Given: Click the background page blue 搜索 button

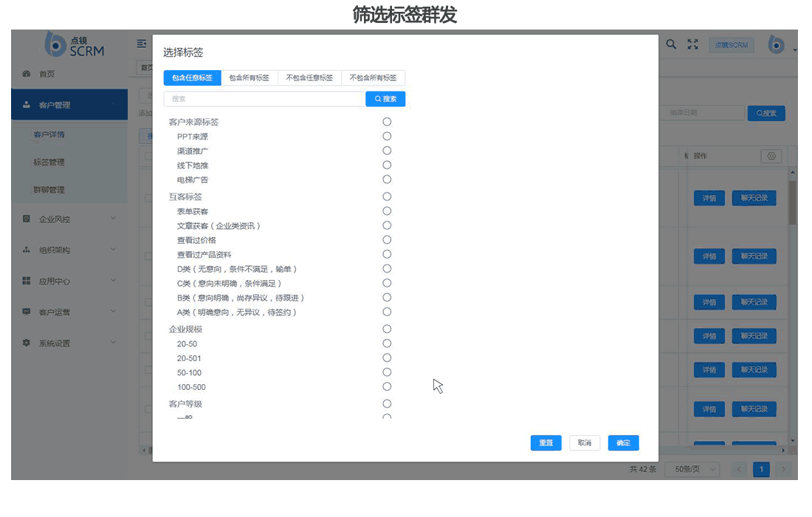Looking at the screenshot, I should click(x=766, y=114).
